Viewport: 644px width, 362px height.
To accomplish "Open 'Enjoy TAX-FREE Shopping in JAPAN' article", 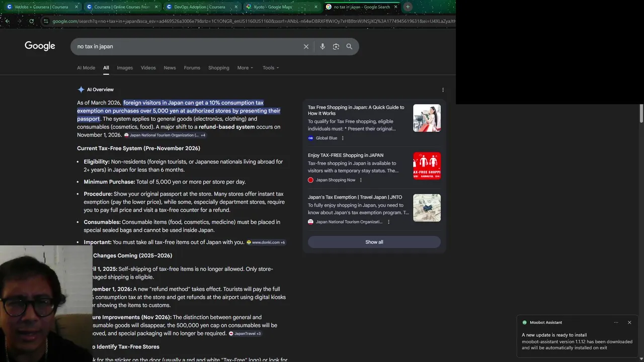I will pos(346,155).
